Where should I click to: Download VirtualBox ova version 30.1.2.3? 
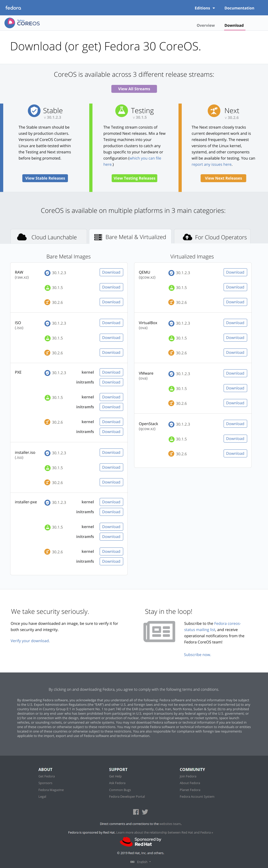[x=235, y=323]
